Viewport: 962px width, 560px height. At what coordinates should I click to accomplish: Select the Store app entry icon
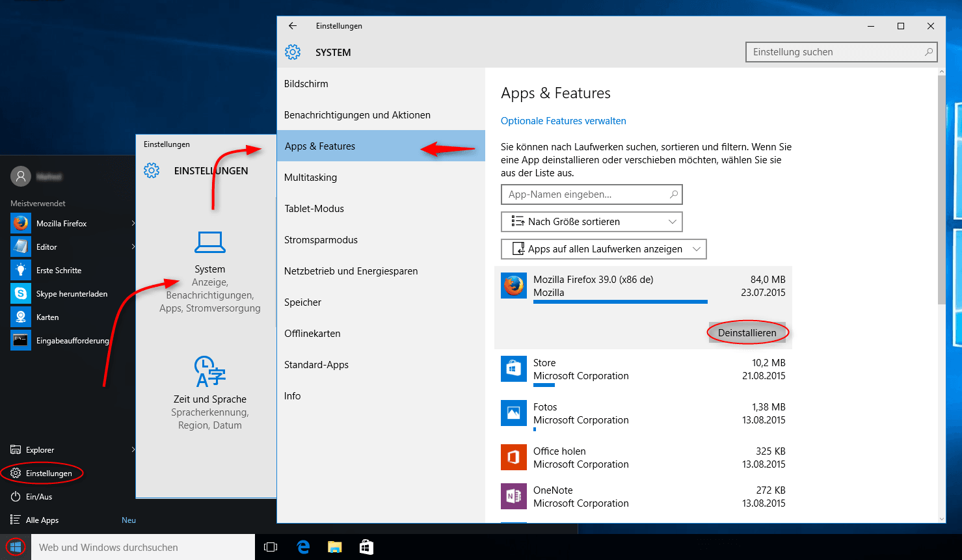click(x=514, y=369)
